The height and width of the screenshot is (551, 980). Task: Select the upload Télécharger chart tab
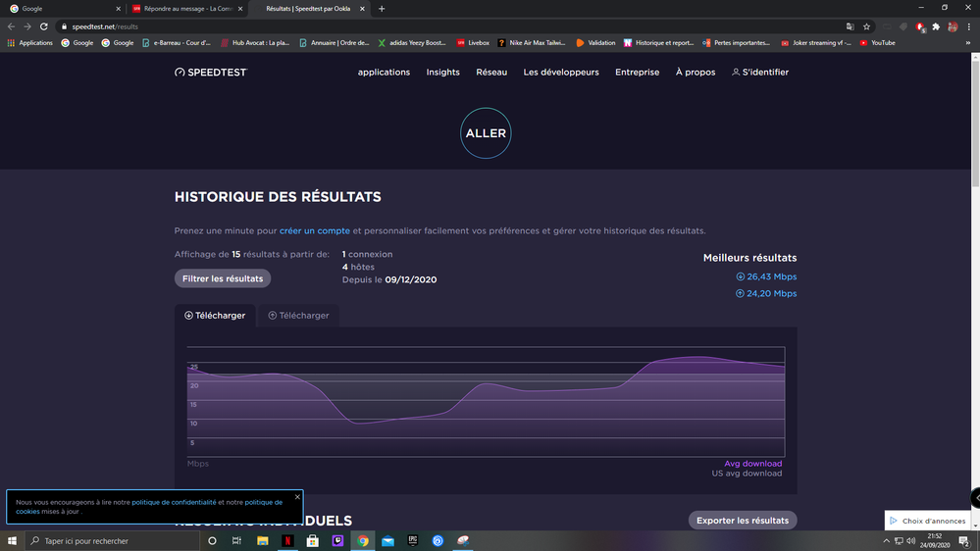298,316
